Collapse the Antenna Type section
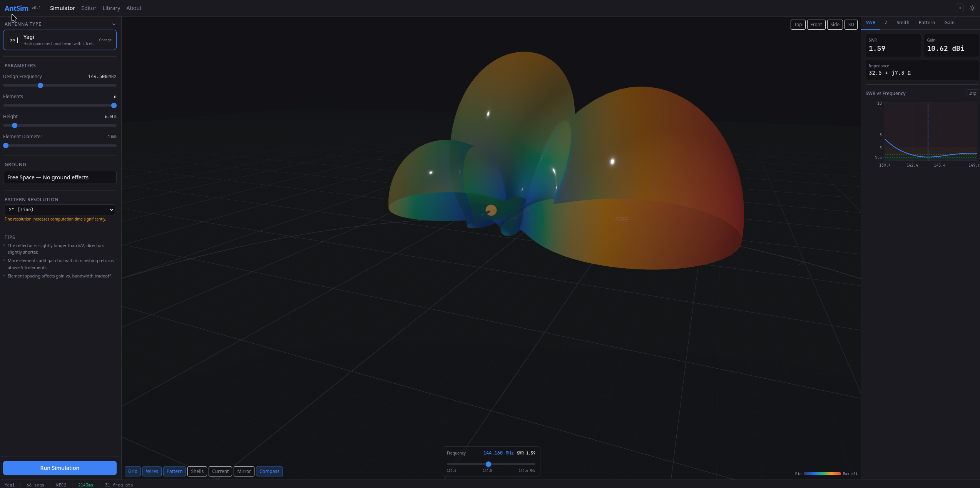 tap(114, 24)
